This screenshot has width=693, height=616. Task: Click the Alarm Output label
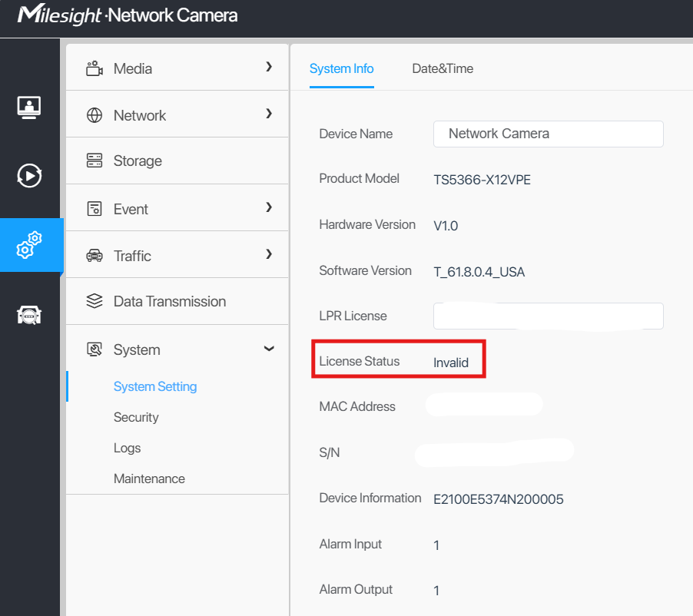pos(356,589)
